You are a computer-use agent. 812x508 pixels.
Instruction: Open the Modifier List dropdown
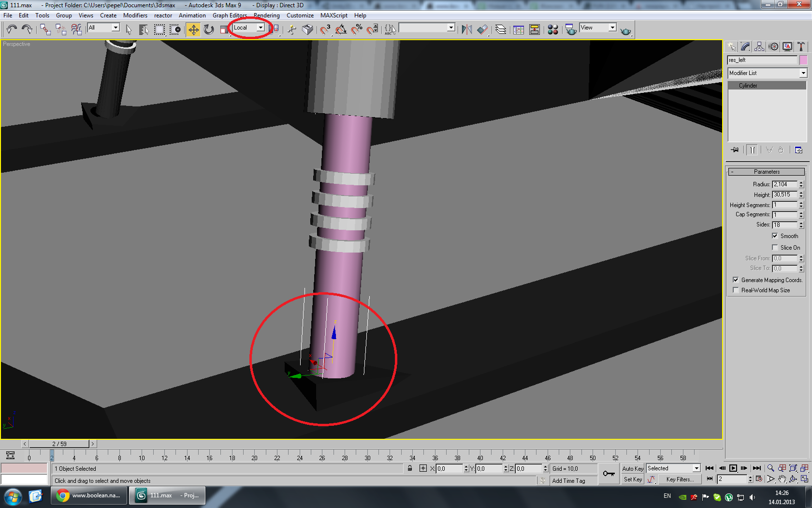768,73
